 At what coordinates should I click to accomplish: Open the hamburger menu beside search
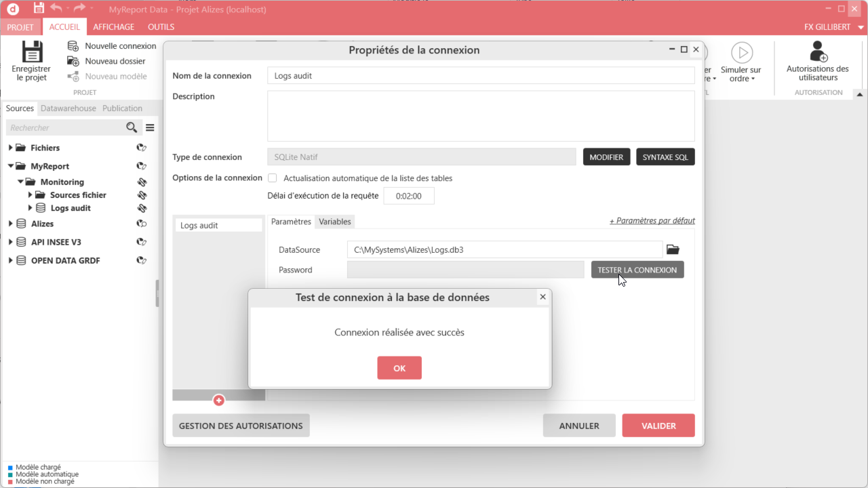150,127
